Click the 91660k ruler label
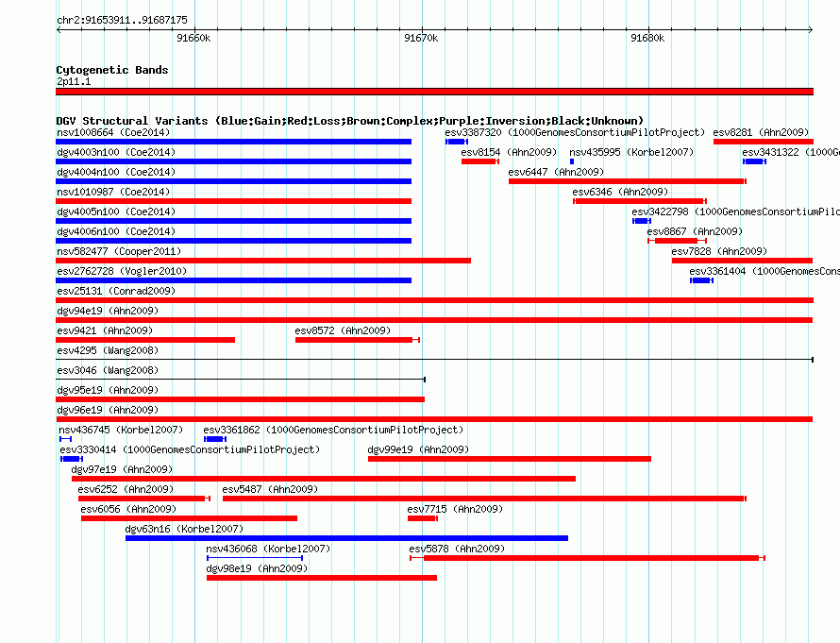 pyautogui.click(x=193, y=38)
